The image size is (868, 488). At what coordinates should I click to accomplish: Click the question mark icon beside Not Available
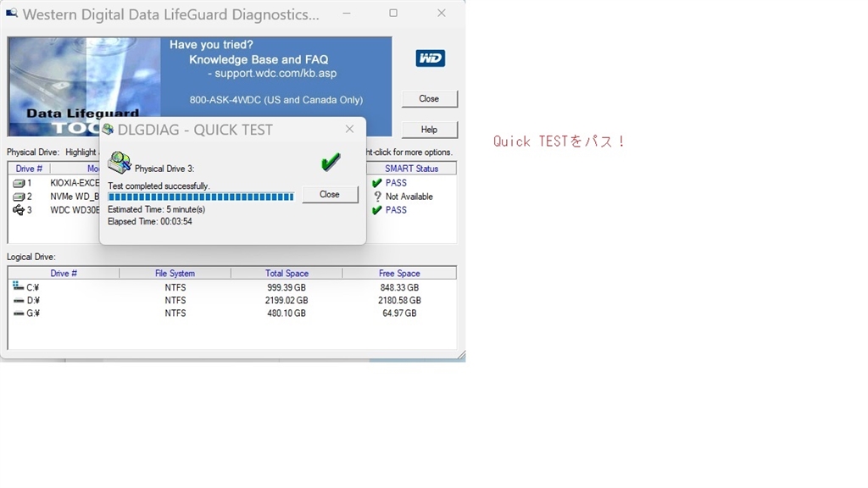(x=377, y=197)
